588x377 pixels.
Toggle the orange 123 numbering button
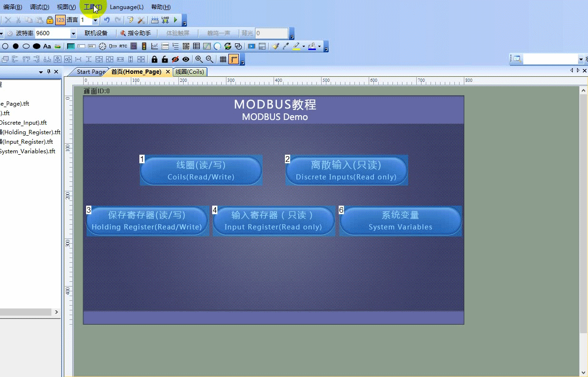point(60,20)
